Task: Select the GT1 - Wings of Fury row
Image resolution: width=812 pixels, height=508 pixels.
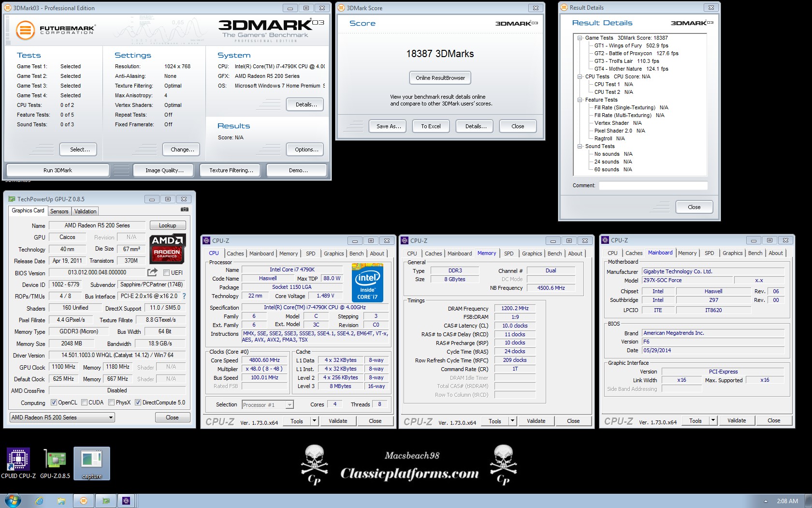Action: 631,45
